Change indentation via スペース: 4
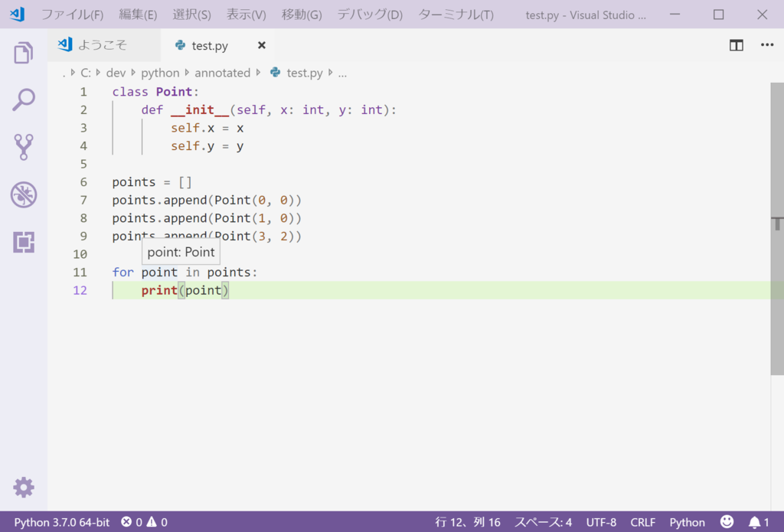784x532 pixels. tap(543, 523)
